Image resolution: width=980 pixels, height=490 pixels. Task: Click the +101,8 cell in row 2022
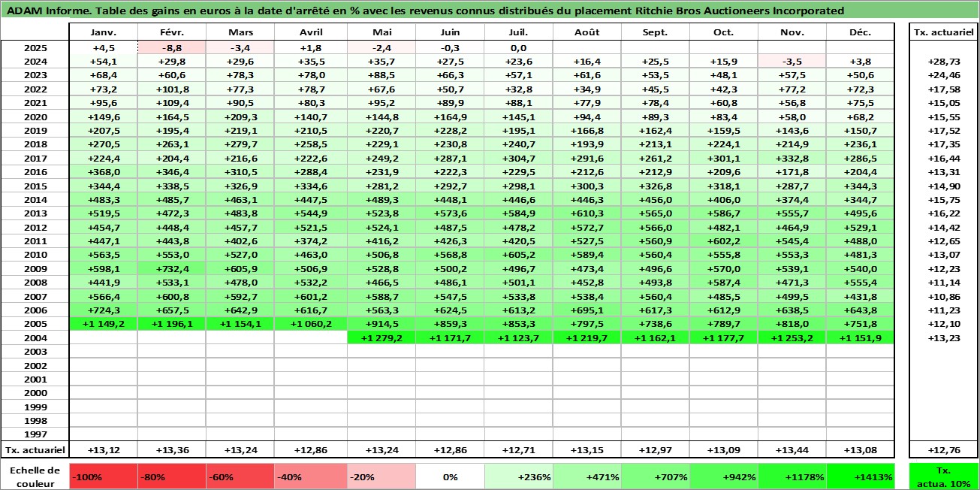[x=172, y=89]
